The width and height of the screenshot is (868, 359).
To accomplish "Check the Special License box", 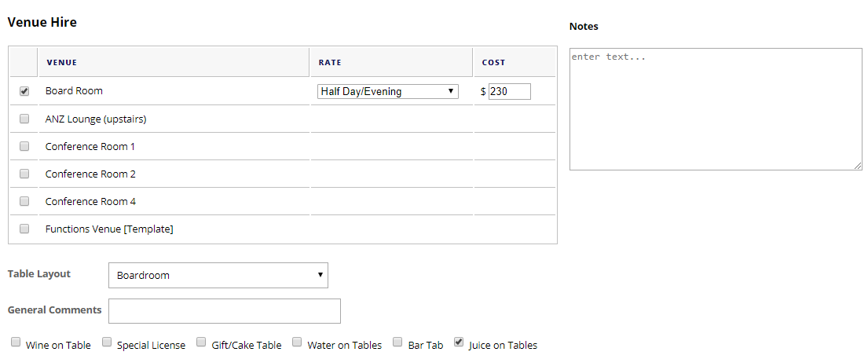I will coord(108,343).
